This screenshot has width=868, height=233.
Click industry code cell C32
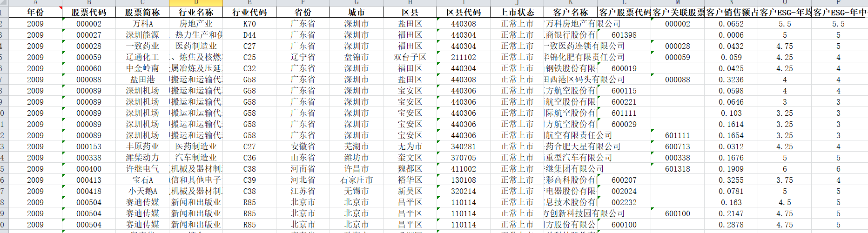(x=249, y=68)
